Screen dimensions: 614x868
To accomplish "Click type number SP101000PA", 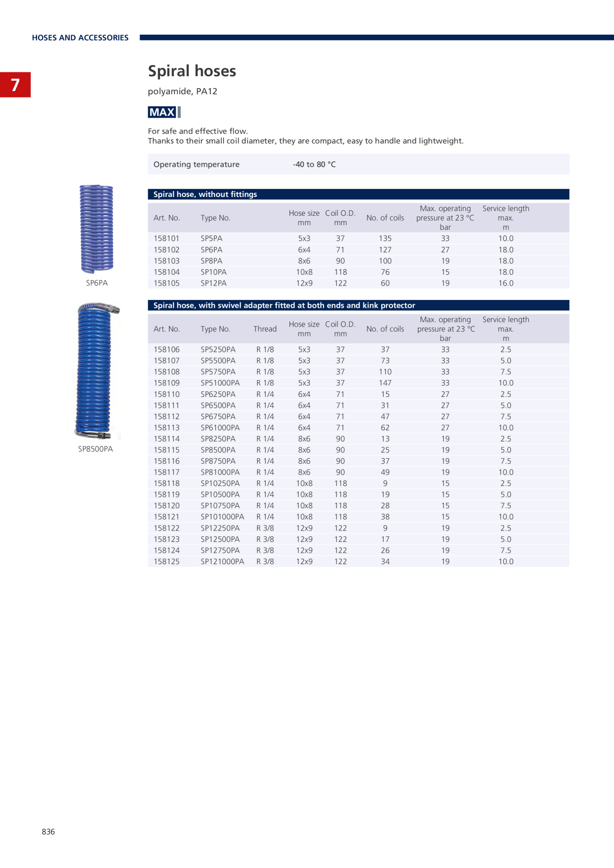I will pos(222,517).
